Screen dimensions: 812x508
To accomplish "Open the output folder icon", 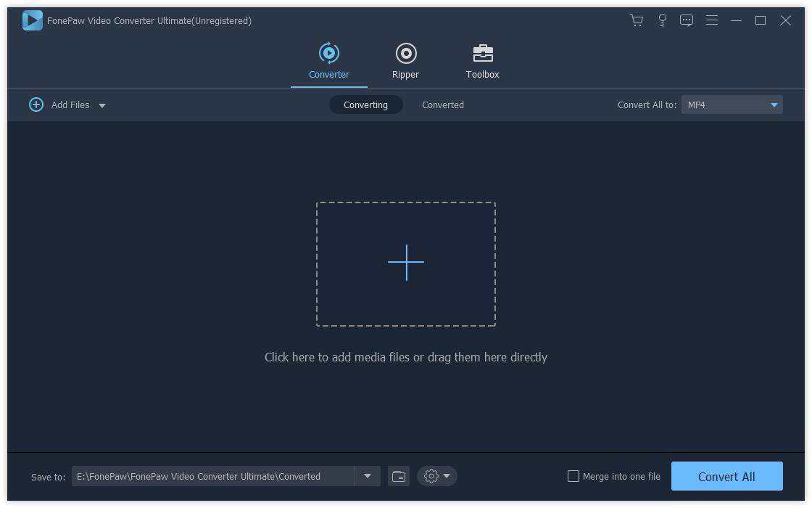I will [x=398, y=476].
